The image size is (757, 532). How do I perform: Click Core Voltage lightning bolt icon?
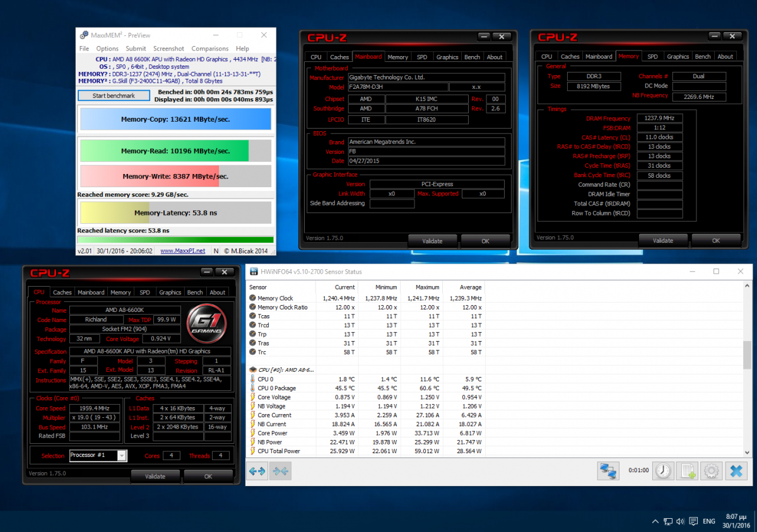click(x=253, y=397)
